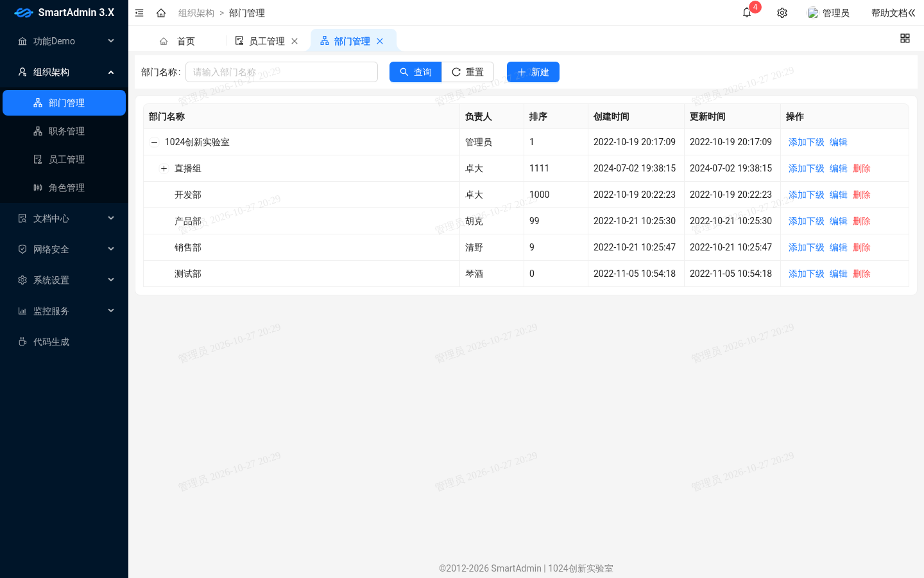Screen dimensions: 924x578
Task: Close the 员工管理 tab
Action: pos(295,41)
